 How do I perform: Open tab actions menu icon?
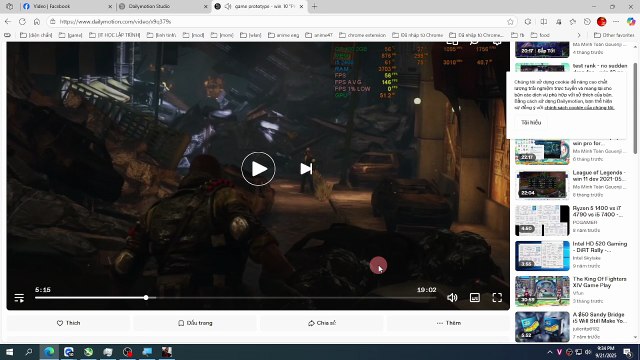tap(9, 7)
